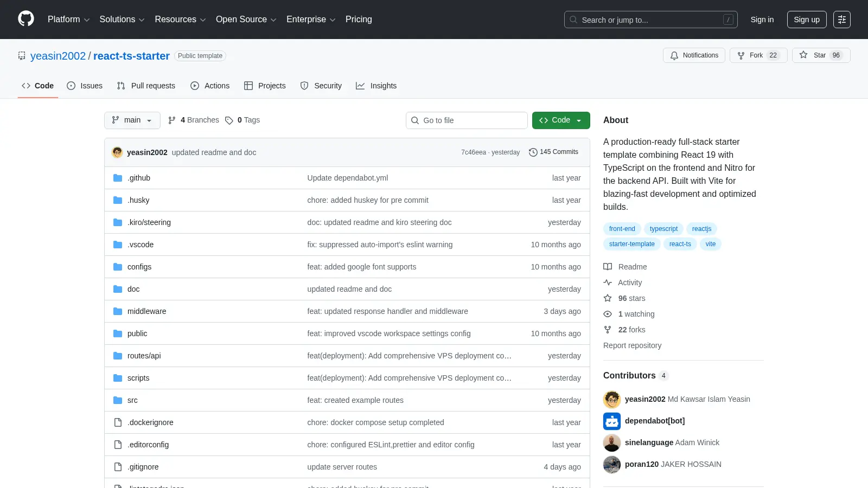Click the branch icon beside 4 Branches

point(172,120)
